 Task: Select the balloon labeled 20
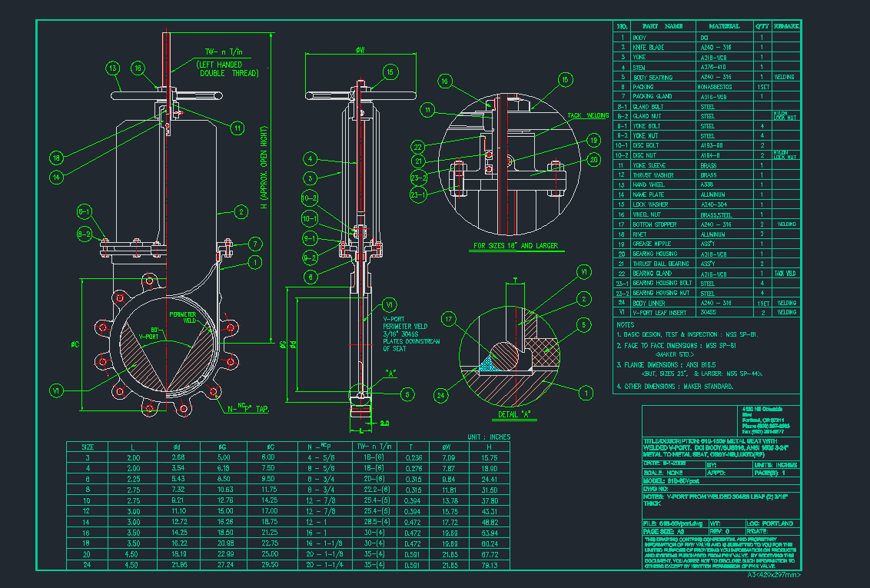593,159
